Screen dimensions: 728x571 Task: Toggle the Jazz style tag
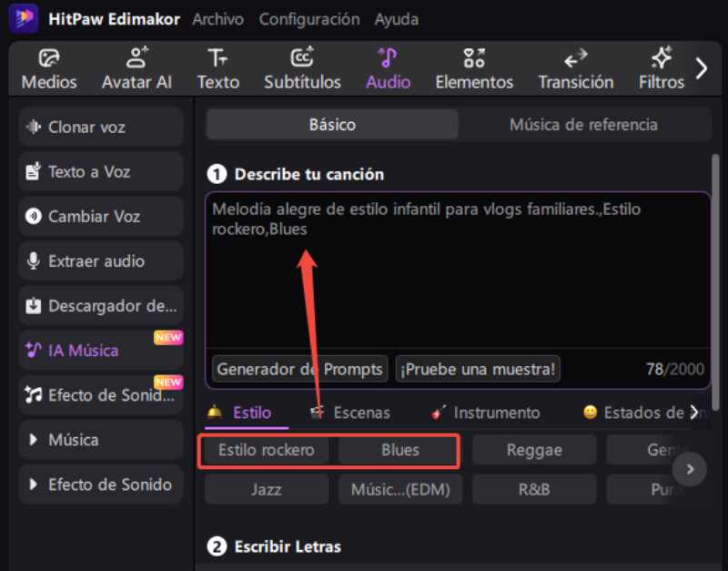[x=267, y=489]
